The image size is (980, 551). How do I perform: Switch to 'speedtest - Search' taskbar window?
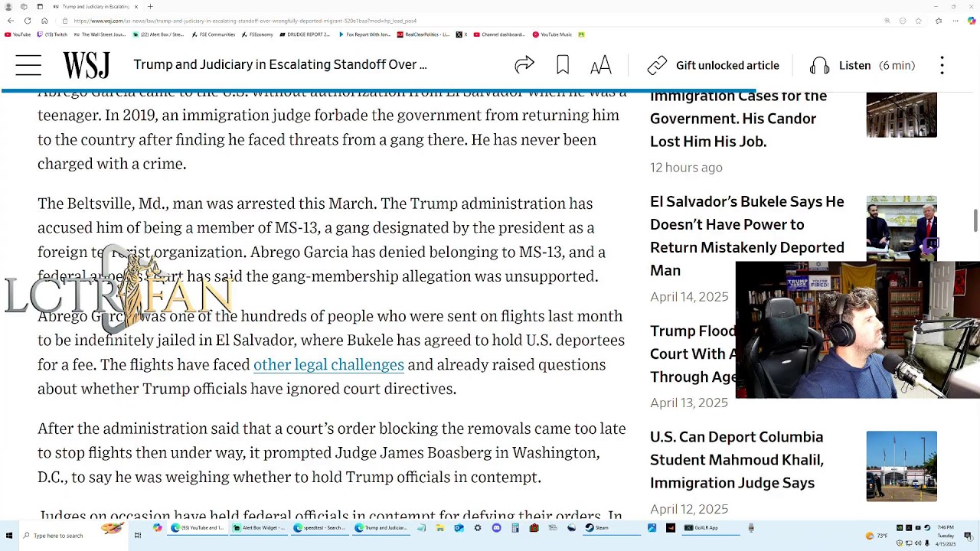coord(322,528)
